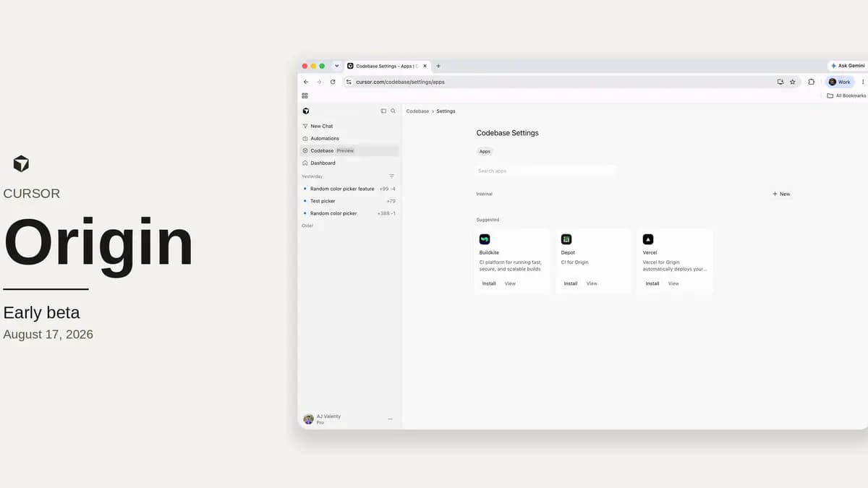
Task: View the Vercel app details
Action: click(673, 283)
